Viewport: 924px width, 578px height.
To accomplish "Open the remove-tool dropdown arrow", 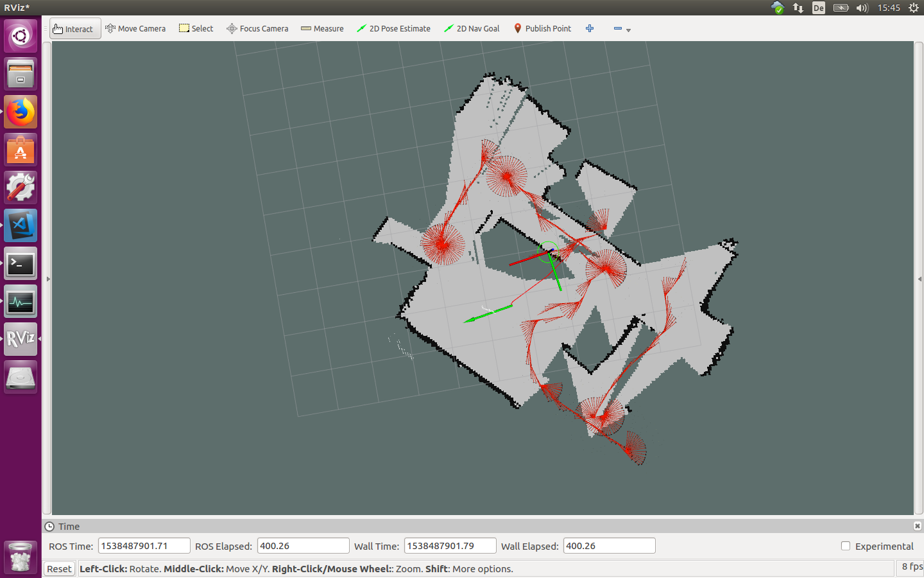I will click(629, 30).
